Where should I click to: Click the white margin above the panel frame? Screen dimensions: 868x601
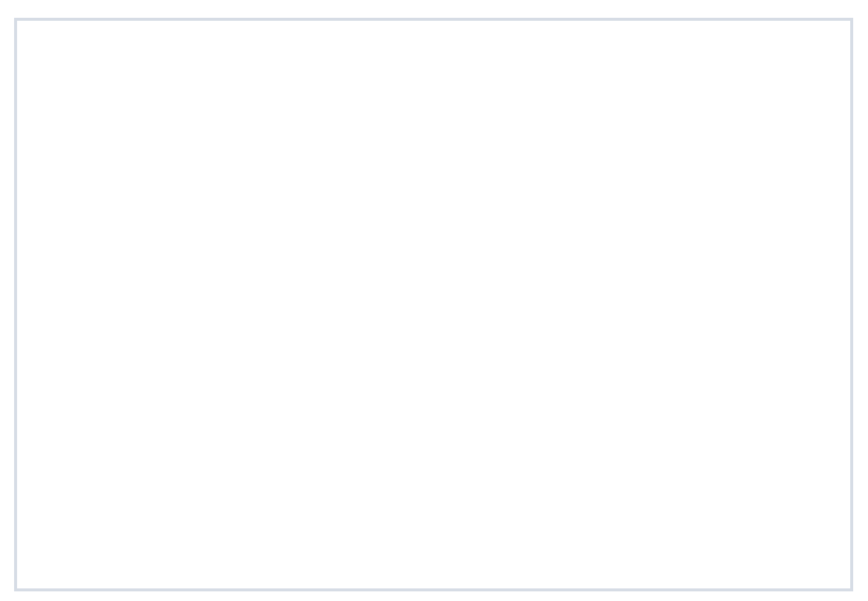433,8
